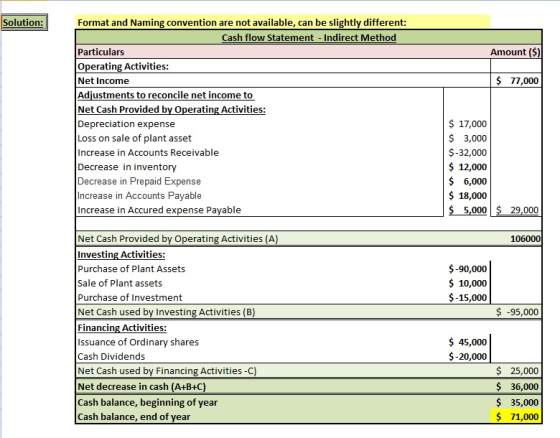Select the $-32,000 receivable amount

pyautogui.click(x=468, y=153)
